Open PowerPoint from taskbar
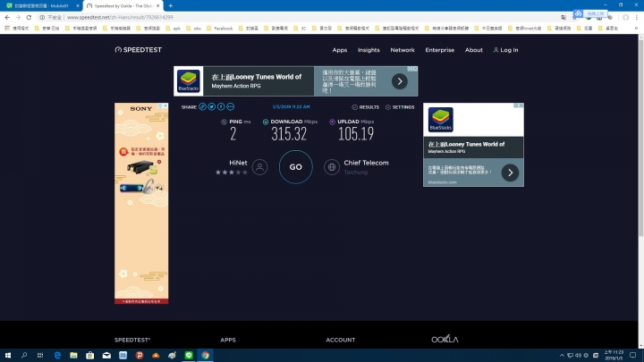 [140, 356]
